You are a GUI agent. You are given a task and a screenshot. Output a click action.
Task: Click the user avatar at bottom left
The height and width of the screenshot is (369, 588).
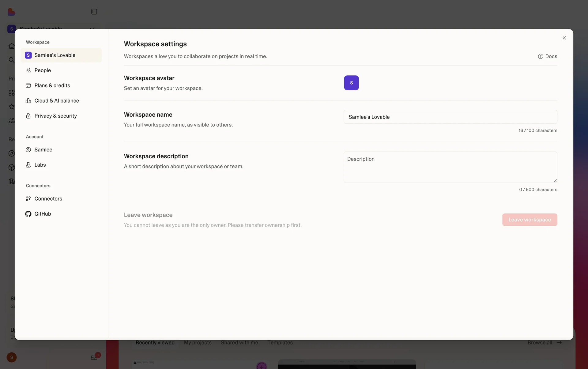click(x=12, y=357)
